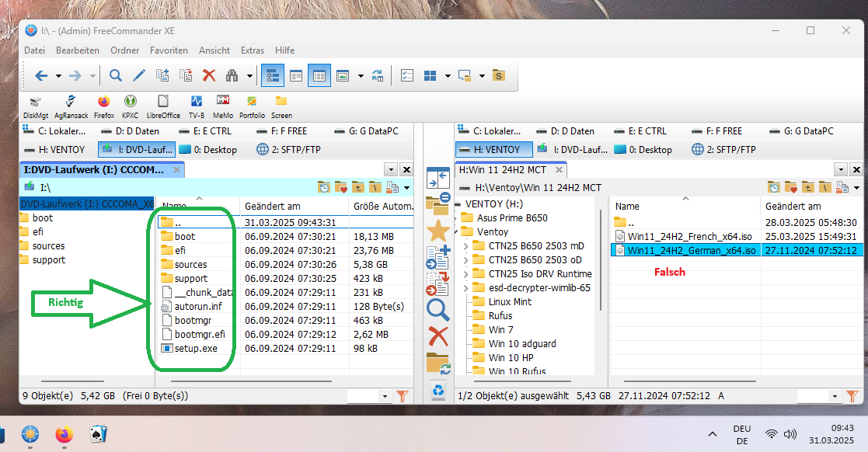Screen dimensions: 868x452
Task: Click the desktop snapshot icon
Action: click(465, 76)
